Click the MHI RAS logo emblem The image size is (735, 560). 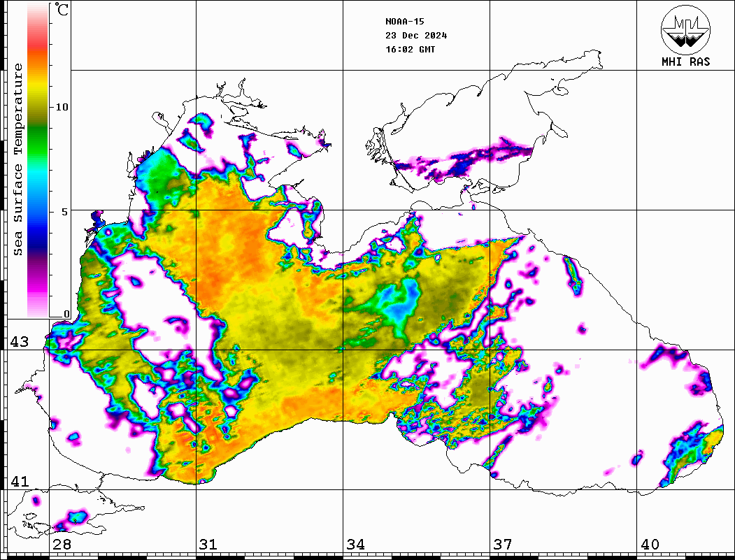point(685,29)
